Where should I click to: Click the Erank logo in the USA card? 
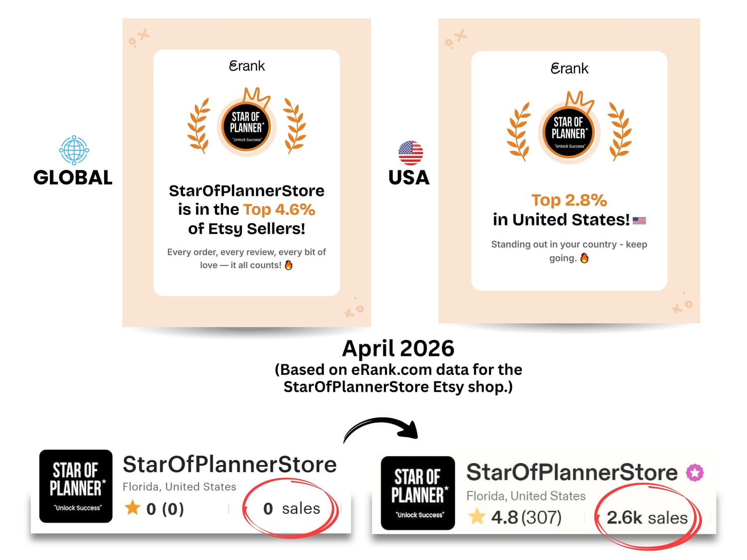click(569, 68)
